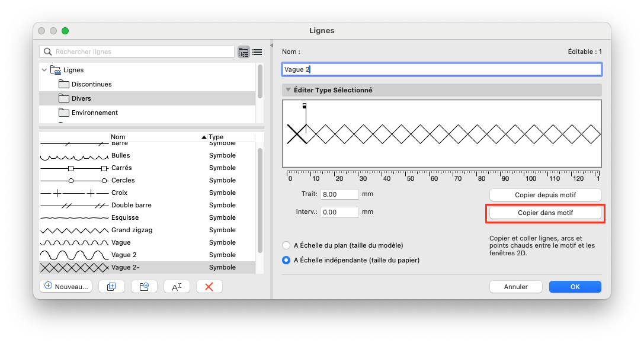Click Copier dans motif button
The height and width of the screenshot is (343, 644).
(x=546, y=213)
